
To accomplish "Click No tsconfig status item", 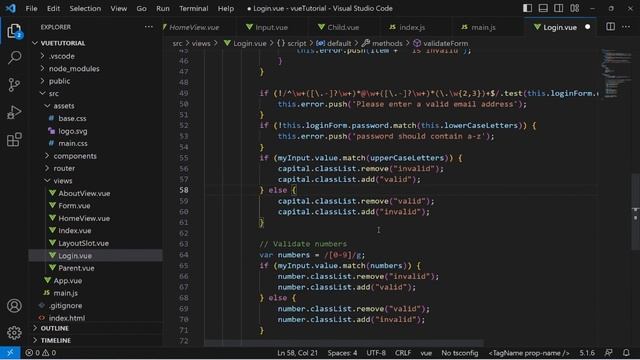I will pyautogui.click(x=460, y=353).
